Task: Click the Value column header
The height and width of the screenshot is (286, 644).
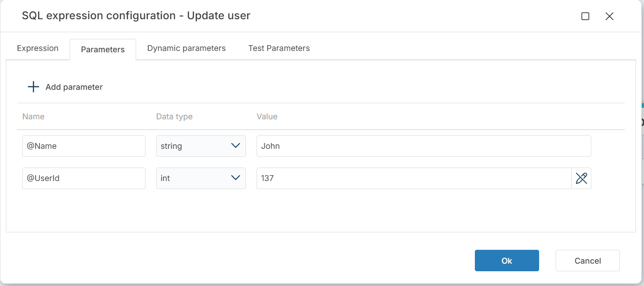Action: click(267, 117)
